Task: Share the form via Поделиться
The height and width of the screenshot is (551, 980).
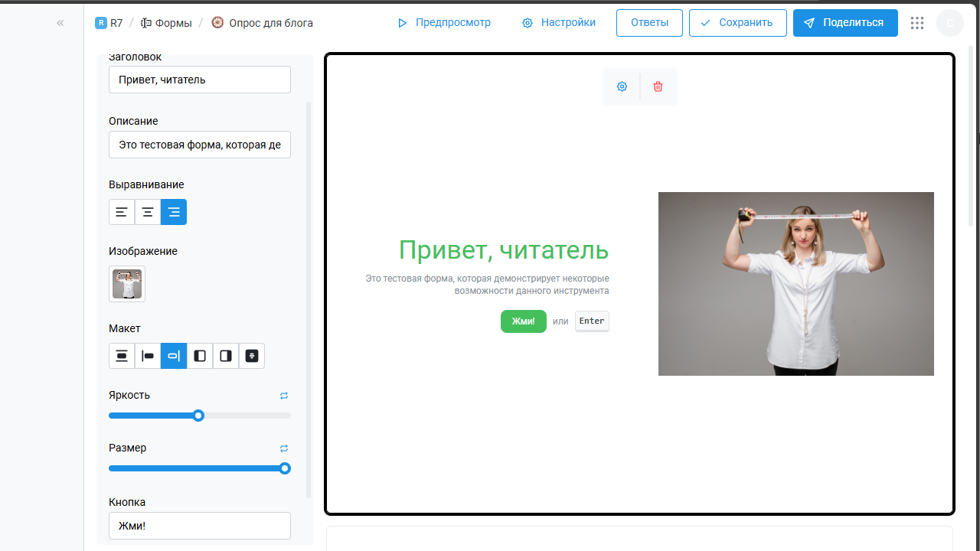Action: pyautogui.click(x=845, y=23)
